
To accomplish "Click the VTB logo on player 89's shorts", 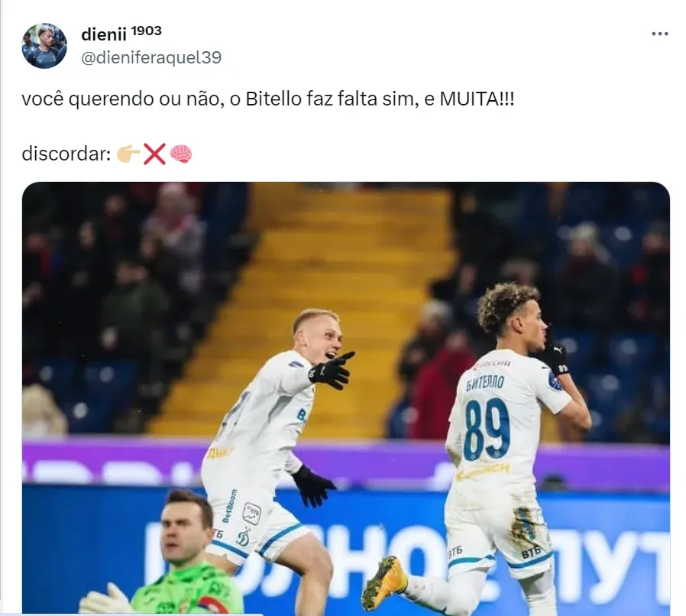I will [x=531, y=552].
